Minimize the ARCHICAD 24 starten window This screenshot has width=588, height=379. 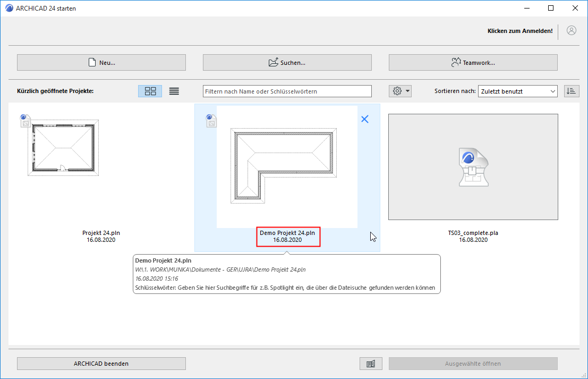pyautogui.click(x=527, y=8)
